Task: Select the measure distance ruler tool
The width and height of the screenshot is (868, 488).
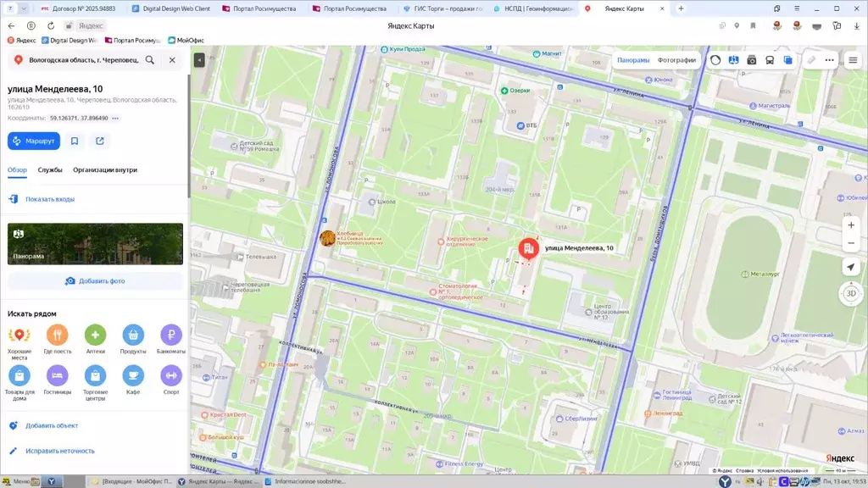Action: (810, 59)
